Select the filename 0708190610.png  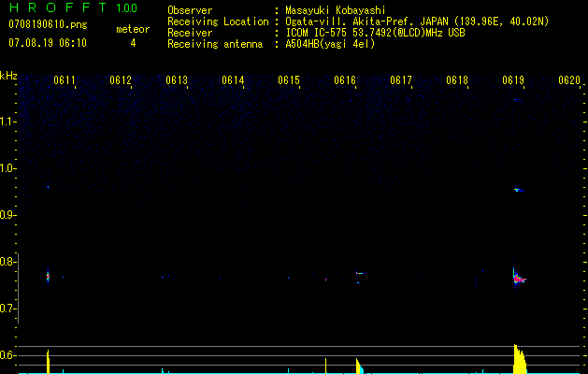pos(48,24)
